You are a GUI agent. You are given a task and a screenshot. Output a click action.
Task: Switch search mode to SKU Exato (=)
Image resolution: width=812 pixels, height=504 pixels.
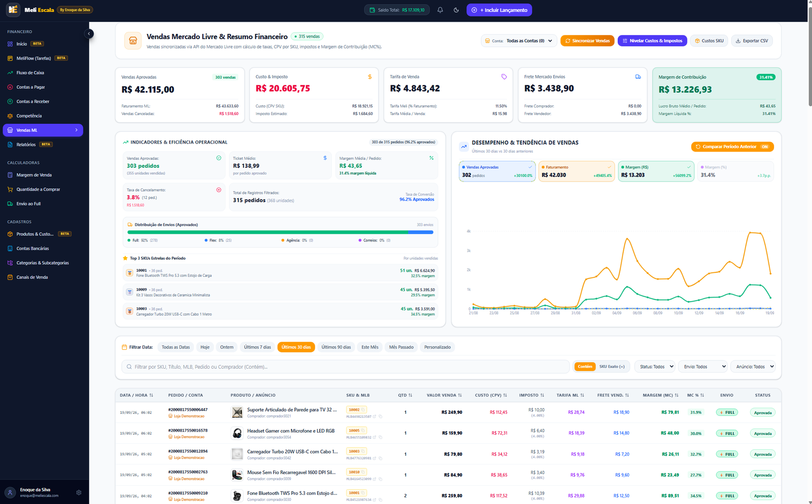(612, 367)
